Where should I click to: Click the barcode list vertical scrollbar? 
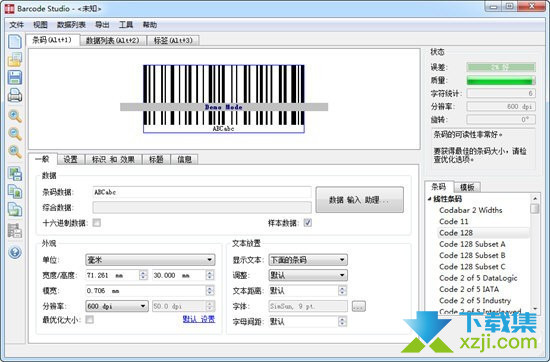point(535,253)
